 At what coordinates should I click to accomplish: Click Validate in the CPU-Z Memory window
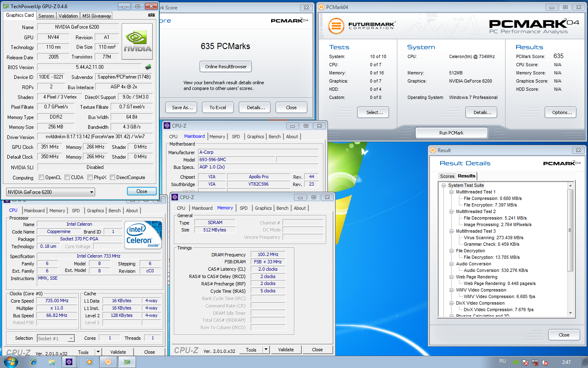tap(286, 350)
